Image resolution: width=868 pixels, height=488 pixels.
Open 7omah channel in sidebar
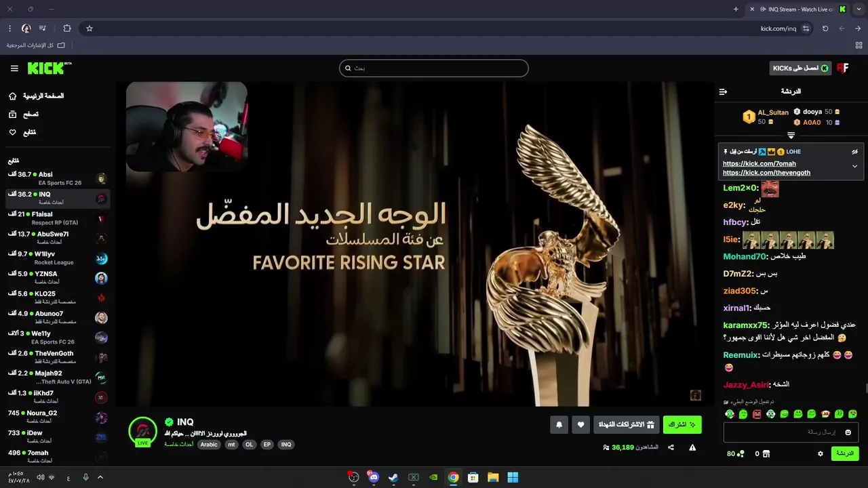(58, 456)
